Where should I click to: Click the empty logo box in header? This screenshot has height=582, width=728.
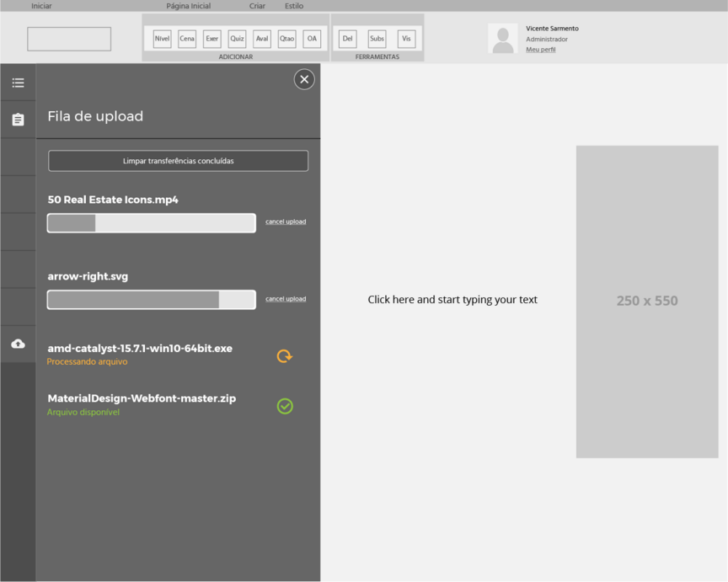[69, 39]
